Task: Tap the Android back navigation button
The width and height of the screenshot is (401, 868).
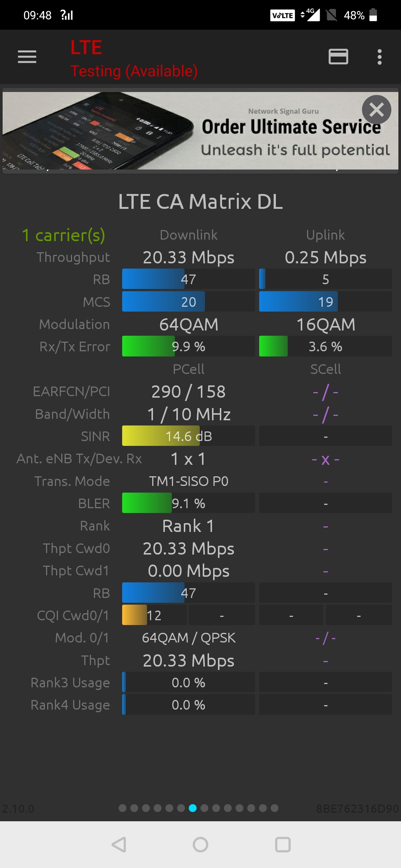Action: pos(119,845)
